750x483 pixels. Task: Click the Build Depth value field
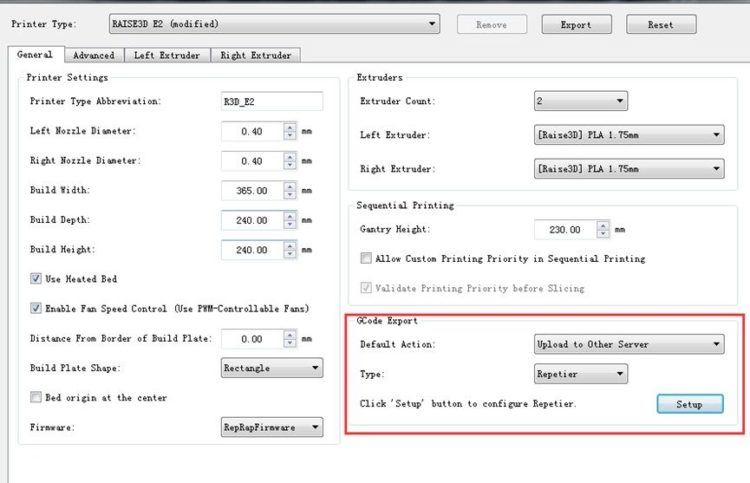pos(252,220)
